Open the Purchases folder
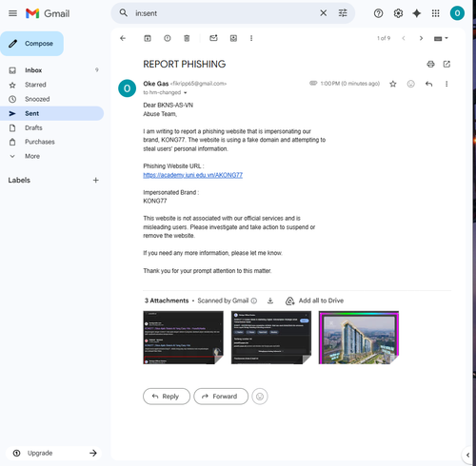476x466 pixels. click(51, 142)
